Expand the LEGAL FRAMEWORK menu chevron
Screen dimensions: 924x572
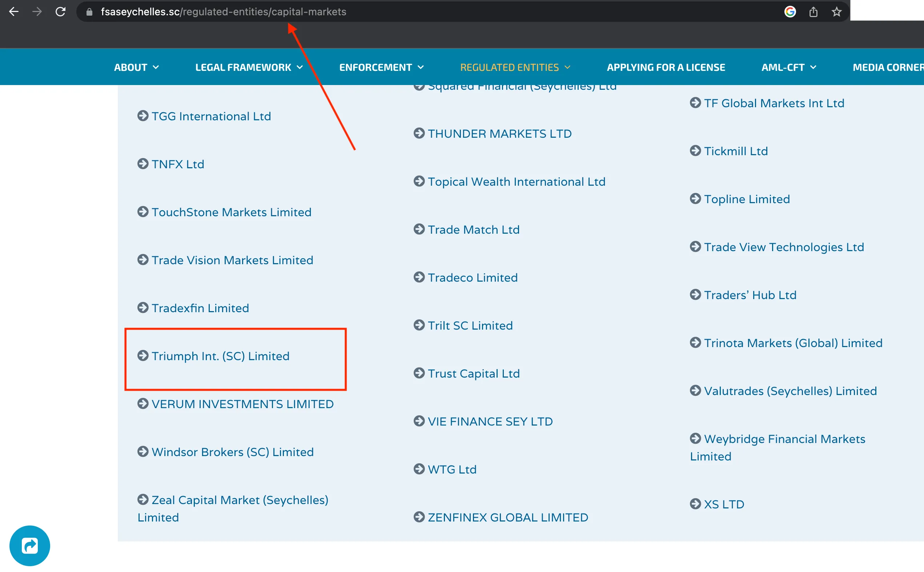point(300,67)
